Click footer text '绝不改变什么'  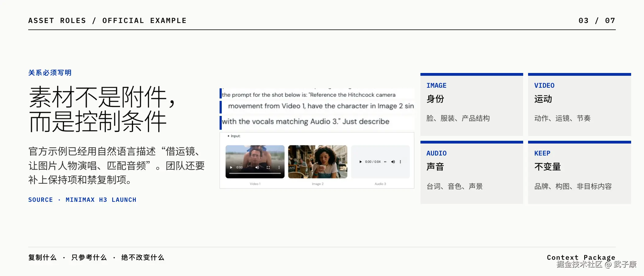pyautogui.click(x=143, y=258)
